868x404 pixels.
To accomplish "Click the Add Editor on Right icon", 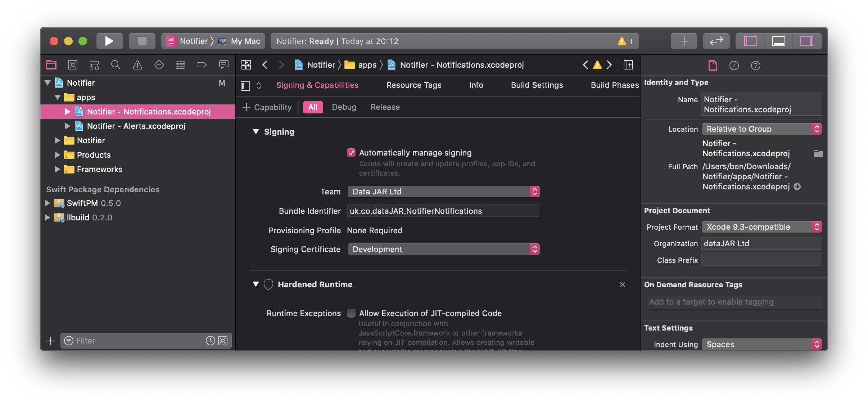I will click(x=628, y=65).
